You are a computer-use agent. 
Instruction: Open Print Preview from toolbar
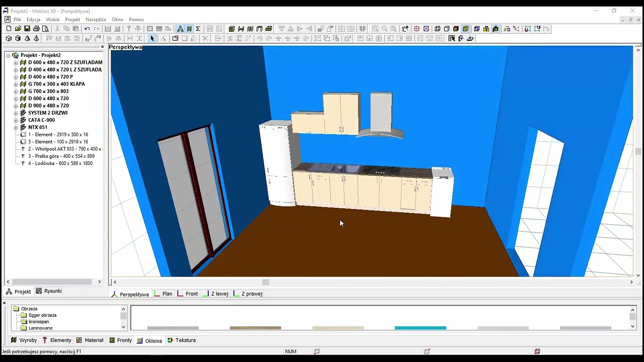coord(45,29)
